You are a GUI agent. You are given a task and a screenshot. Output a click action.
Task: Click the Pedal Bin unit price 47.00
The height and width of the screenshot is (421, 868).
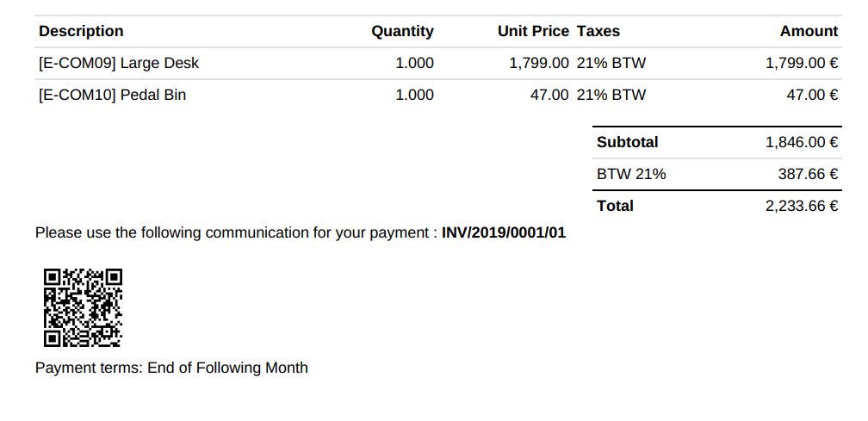pos(549,95)
